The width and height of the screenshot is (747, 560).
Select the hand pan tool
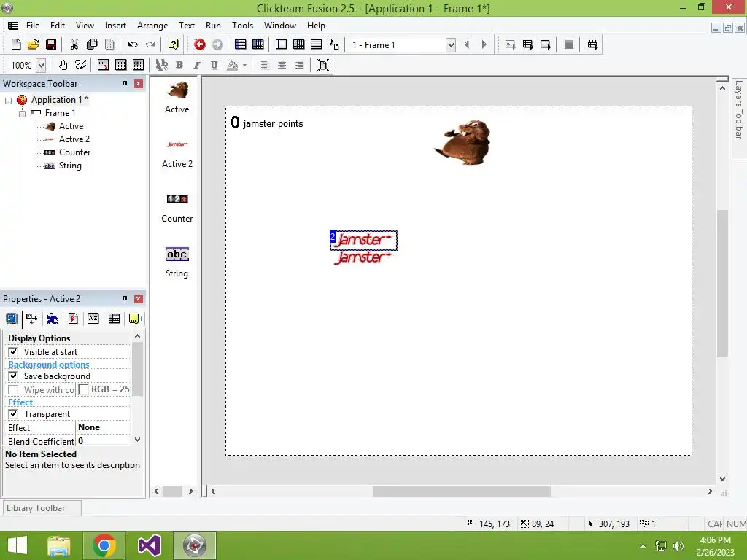(x=63, y=65)
